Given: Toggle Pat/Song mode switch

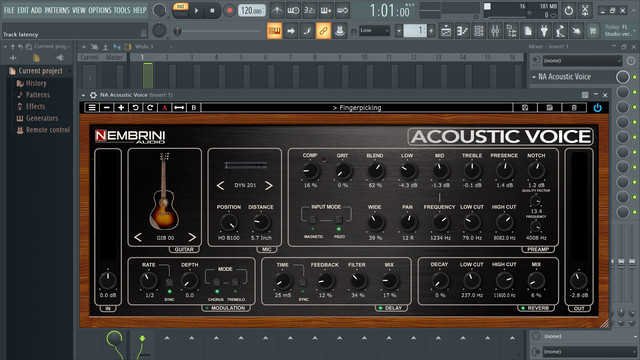Looking at the screenshot, I should 180,10.
